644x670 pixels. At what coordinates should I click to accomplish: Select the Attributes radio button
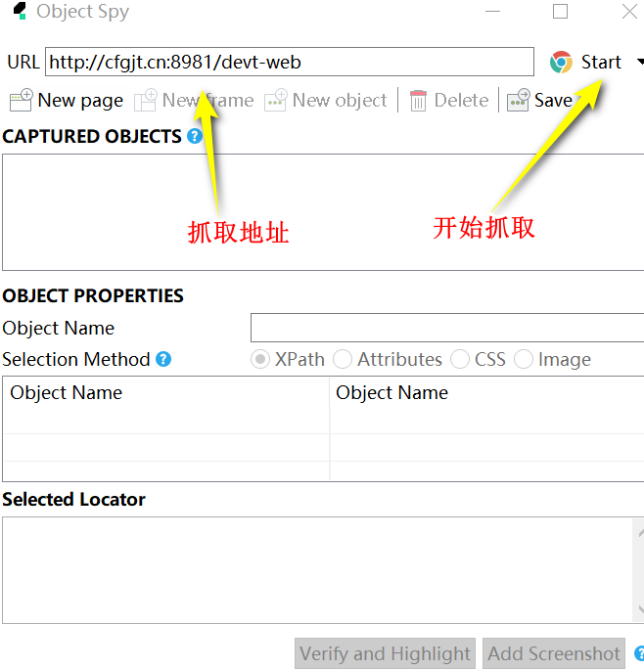click(x=343, y=359)
